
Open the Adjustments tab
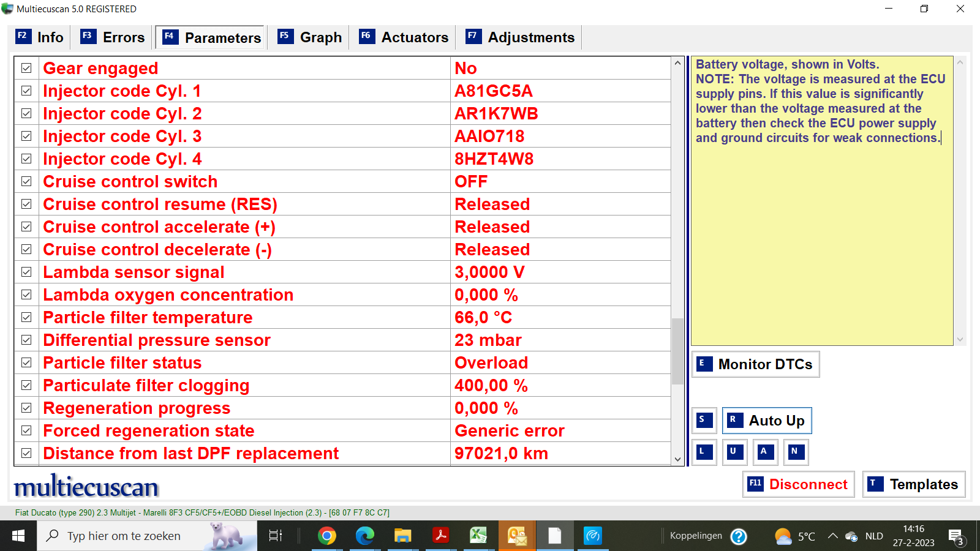pos(520,37)
